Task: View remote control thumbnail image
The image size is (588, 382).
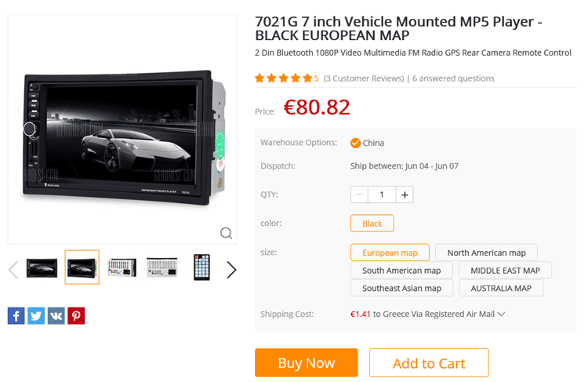Action: [201, 267]
